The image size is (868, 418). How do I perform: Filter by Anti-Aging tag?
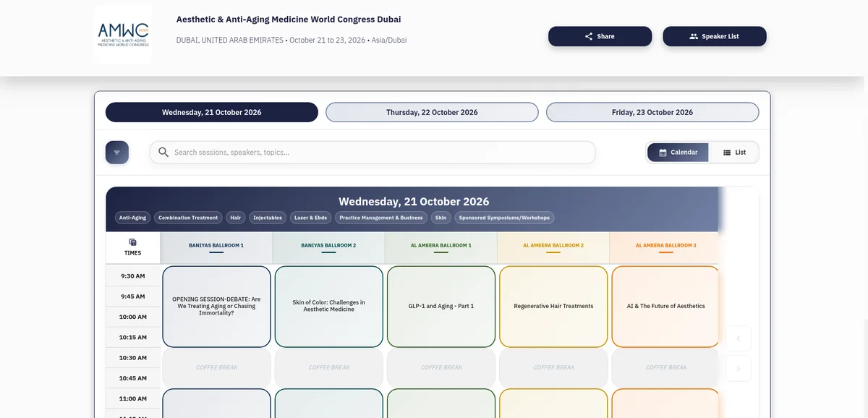pyautogui.click(x=132, y=218)
